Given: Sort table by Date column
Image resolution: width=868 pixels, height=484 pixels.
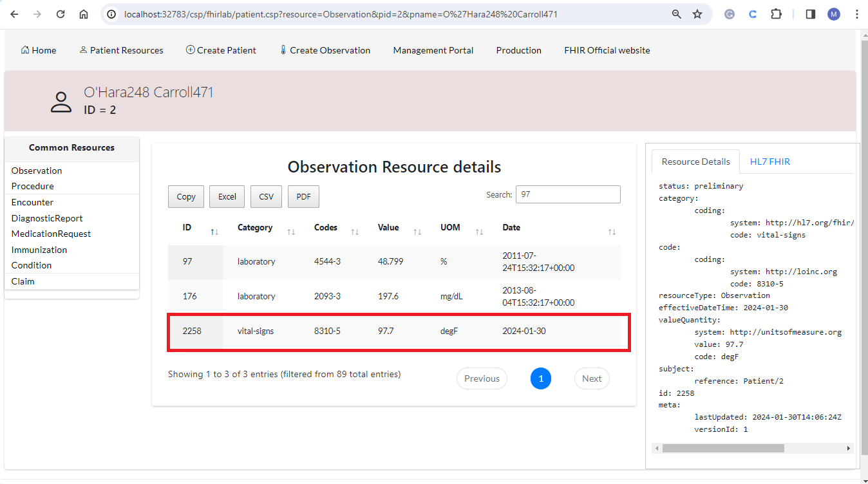Looking at the screenshot, I should click(612, 232).
